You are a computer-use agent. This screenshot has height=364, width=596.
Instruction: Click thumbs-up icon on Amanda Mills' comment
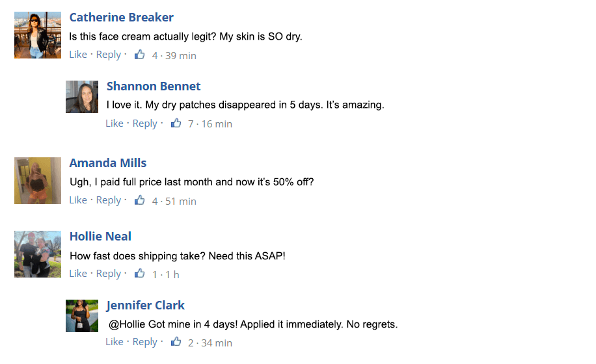point(139,200)
